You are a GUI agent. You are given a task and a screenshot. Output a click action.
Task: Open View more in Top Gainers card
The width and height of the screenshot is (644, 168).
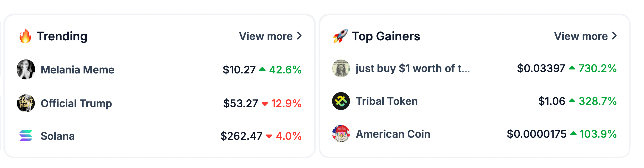click(581, 36)
